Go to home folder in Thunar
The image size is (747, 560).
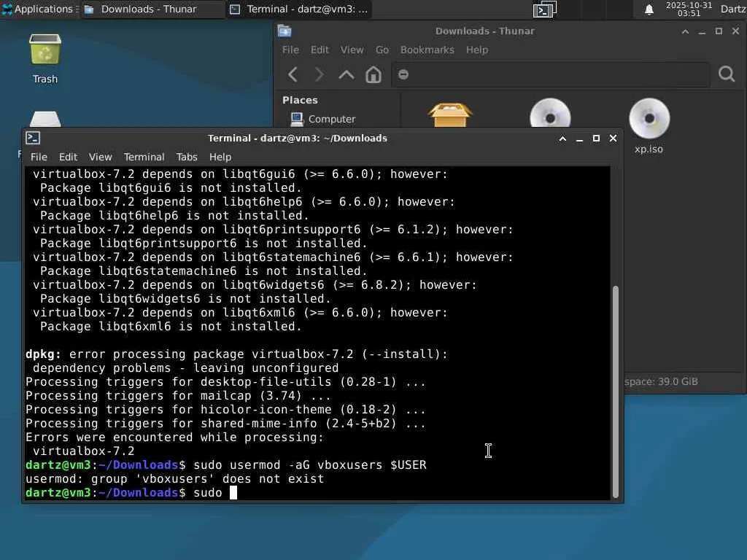tap(373, 74)
